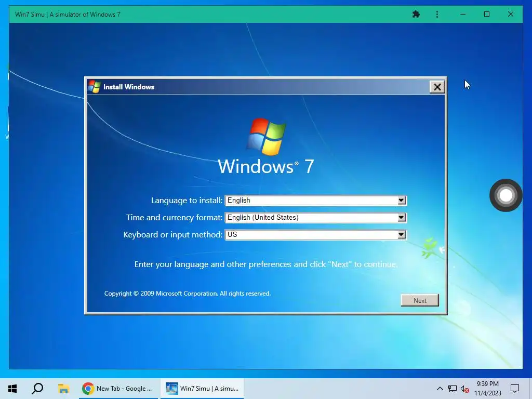This screenshot has height=399, width=532.
Task: Click the 'Language to install:' label
Action: point(187,201)
